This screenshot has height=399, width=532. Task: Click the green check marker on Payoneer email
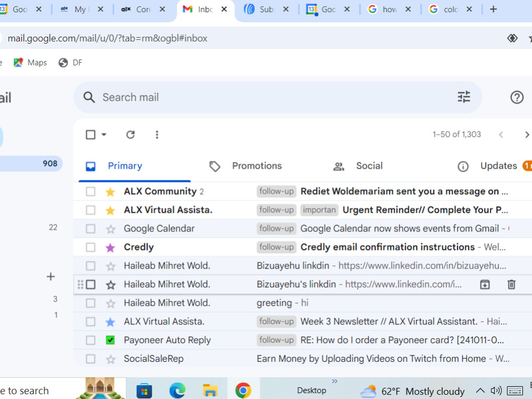point(110,340)
